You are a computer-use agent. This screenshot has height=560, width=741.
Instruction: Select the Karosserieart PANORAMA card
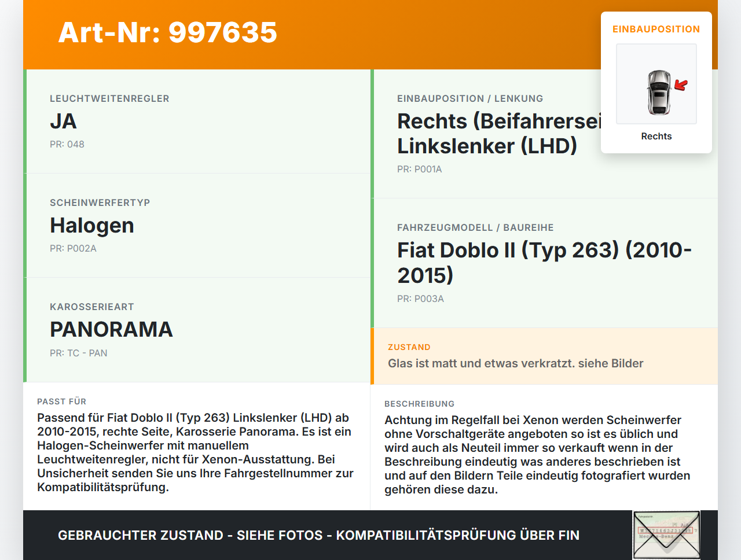[197, 330]
